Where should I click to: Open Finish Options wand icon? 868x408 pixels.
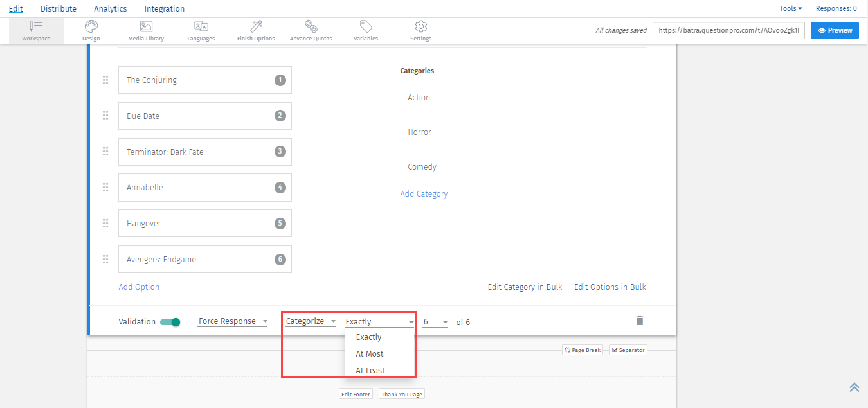point(256,30)
